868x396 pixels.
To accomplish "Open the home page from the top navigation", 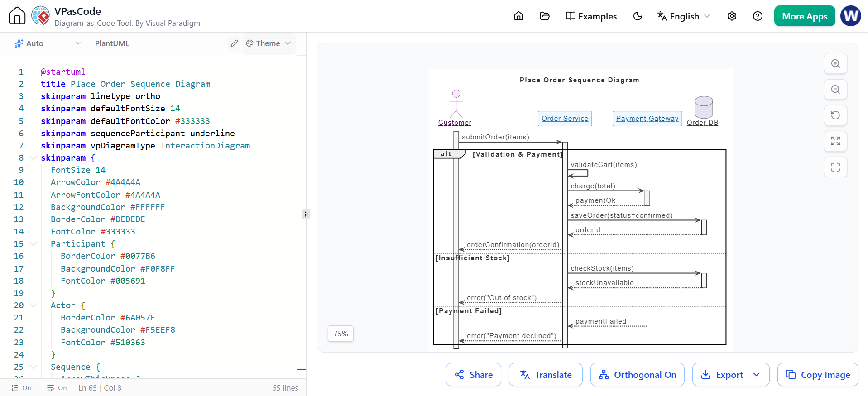I will (x=518, y=16).
